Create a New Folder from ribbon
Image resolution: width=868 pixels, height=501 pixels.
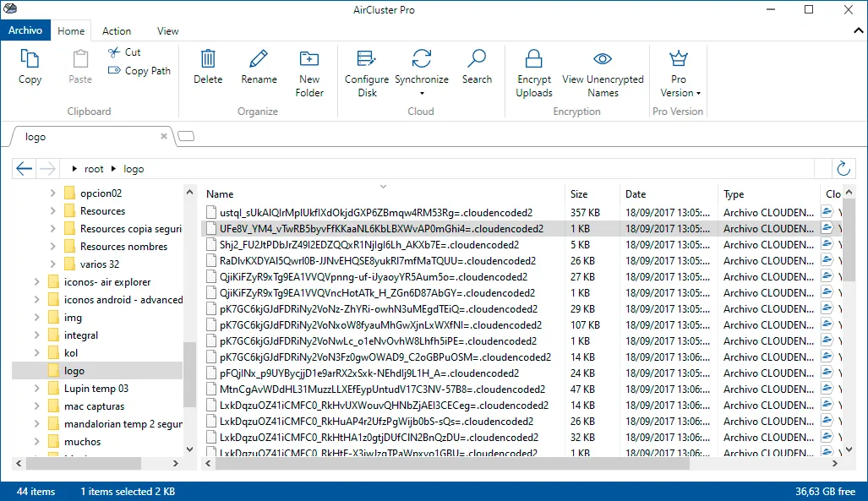pos(308,73)
